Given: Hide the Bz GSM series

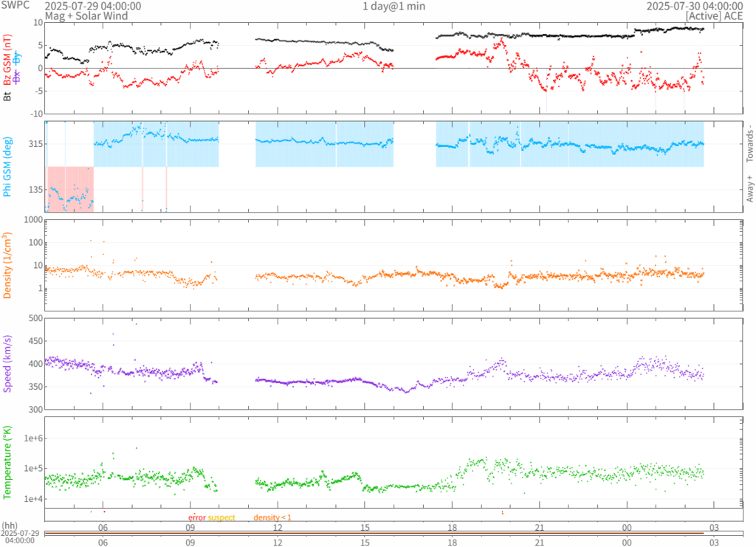Looking at the screenshot, I should tap(7, 58).
